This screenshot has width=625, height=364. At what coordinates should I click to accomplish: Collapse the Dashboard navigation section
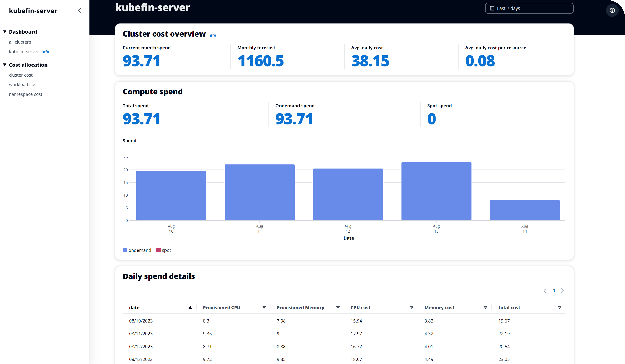coord(5,32)
